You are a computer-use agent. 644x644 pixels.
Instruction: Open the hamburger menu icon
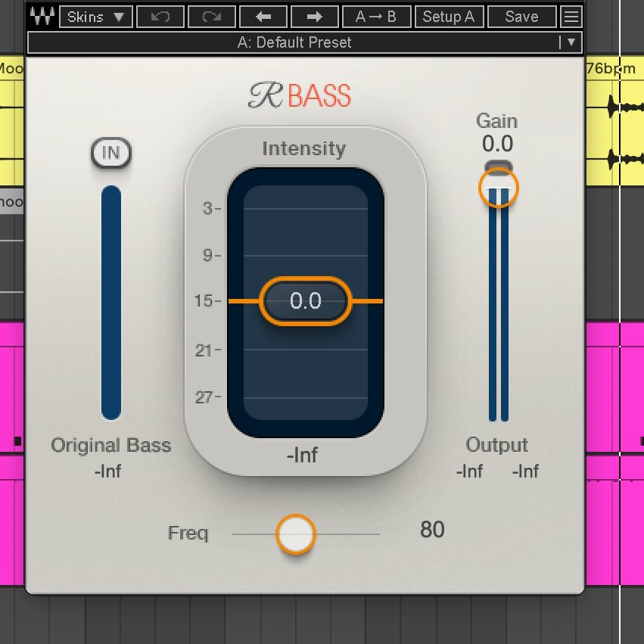click(571, 17)
